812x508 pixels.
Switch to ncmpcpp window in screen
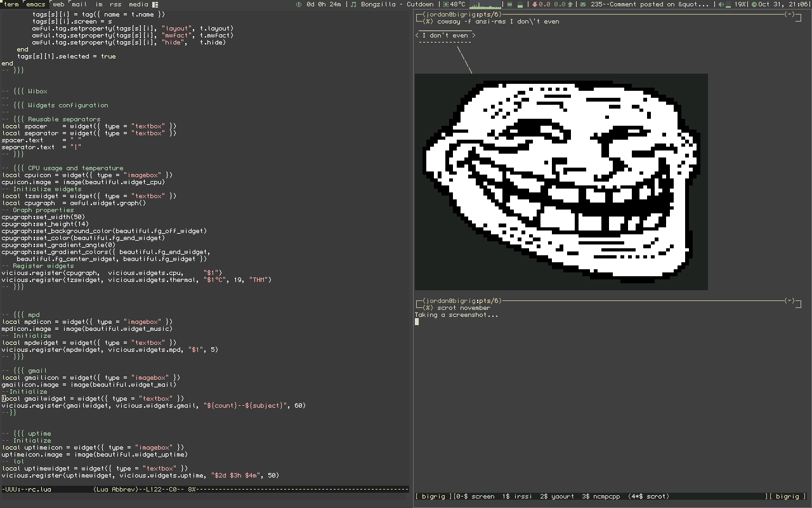(x=601, y=497)
